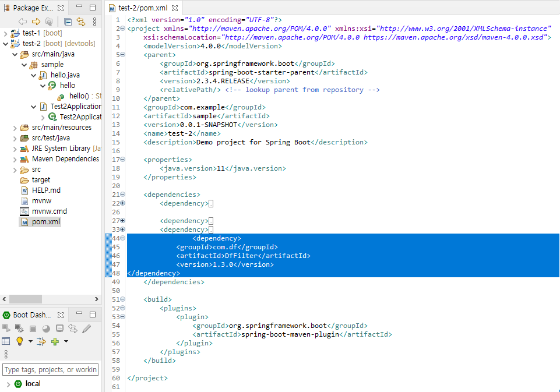Open Boot Dashboard view menu dots
Image resolution: width=560 pixels, height=392 pixels.
(x=6, y=354)
